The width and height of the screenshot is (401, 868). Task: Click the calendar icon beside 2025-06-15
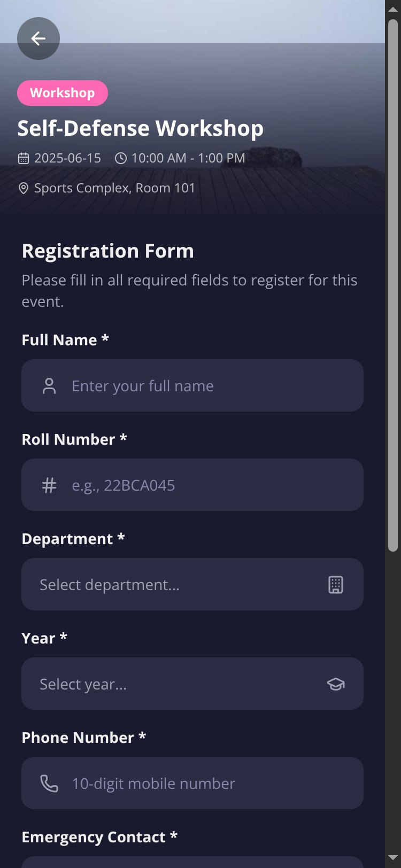tap(24, 158)
